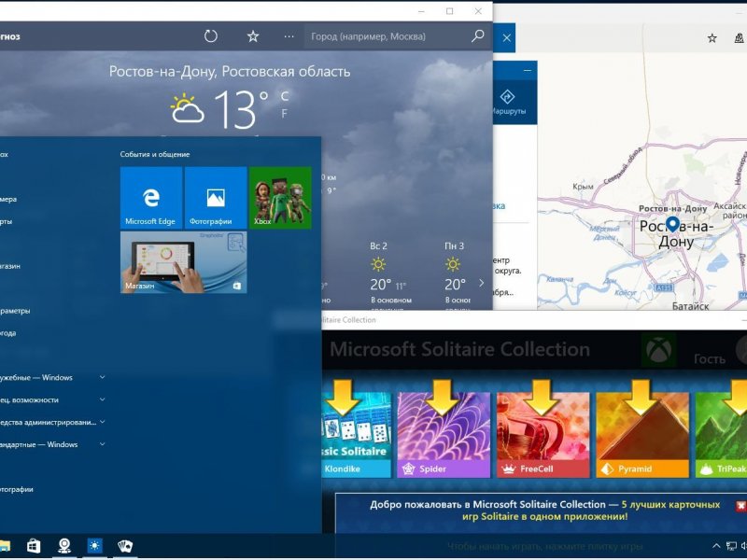Viewport: 747px width, 560px height.
Task: Expand the Средства администрирования folder chevron
Action: 102,422
